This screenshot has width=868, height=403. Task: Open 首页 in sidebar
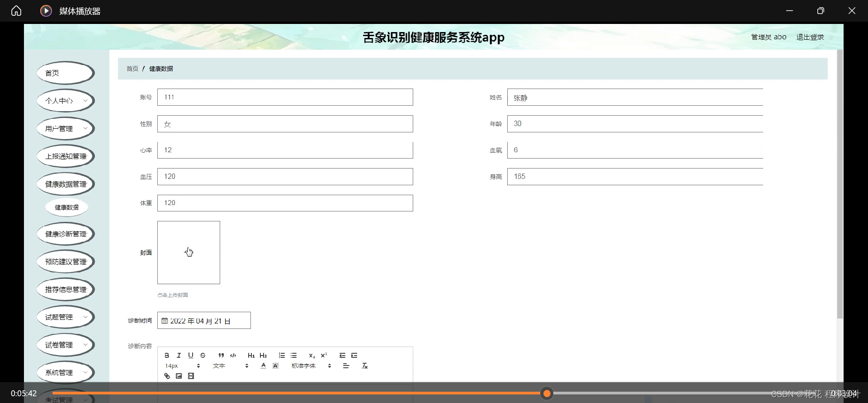(66, 73)
